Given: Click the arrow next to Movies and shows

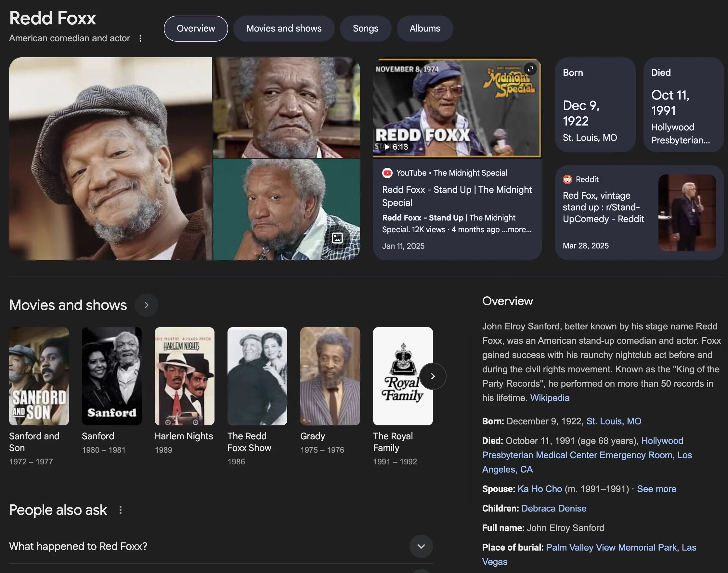Looking at the screenshot, I should pos(146,305).
